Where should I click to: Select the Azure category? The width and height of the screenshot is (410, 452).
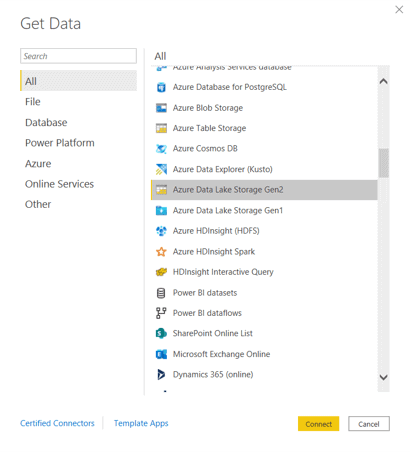pyautogui.click(x=38, y=164)
